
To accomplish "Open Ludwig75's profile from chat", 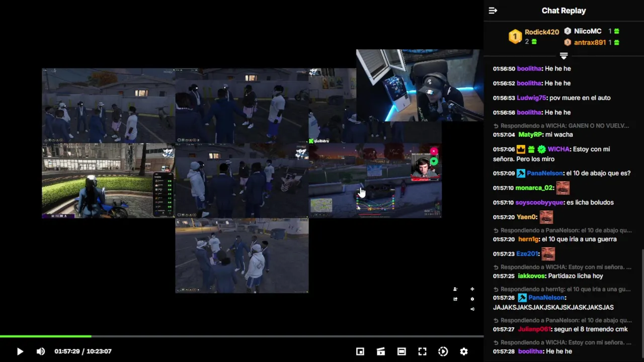I will click(531, 98).
